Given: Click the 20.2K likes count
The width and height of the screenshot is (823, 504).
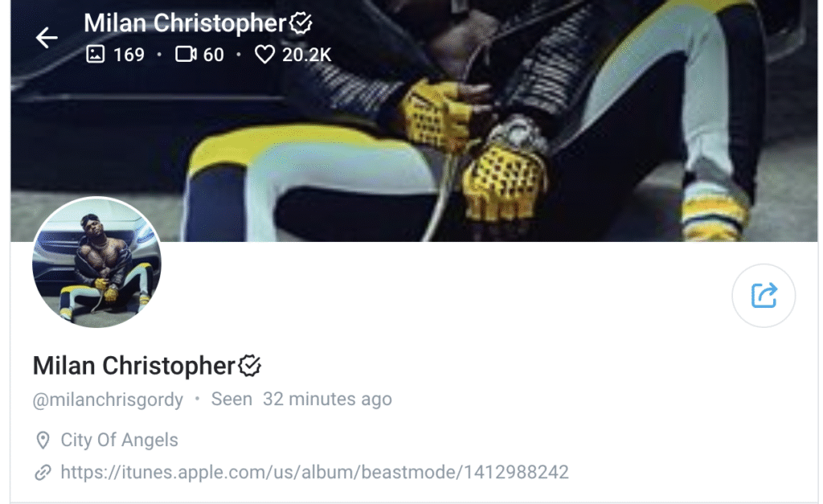Looking at the screenshot, I should pos(306,55).
